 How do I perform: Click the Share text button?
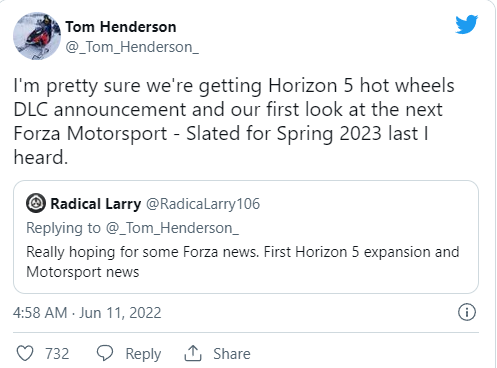click(x=232, y=354)
